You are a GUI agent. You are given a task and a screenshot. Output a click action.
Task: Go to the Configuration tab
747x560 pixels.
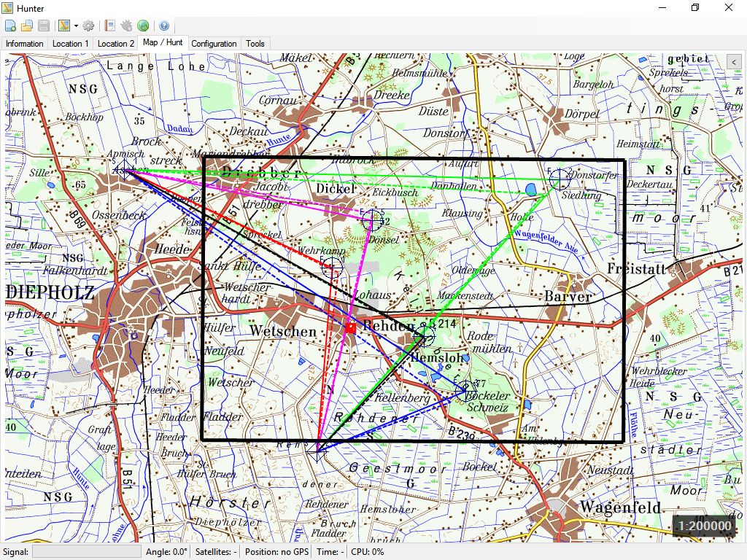pyautogui.click(x=214, y=44)
